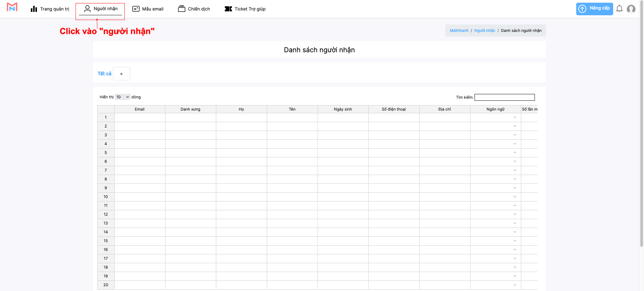Follow the Người nhận breadcrumb link
The image size is (644, 291).
coord(484,31)
